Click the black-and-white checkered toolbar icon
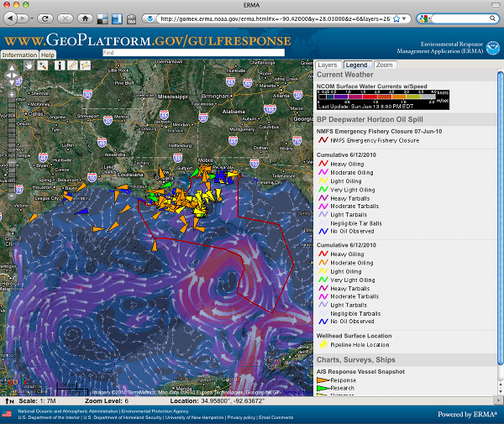The height and width of the screenshot is (424, 504). tap(102, 19)
